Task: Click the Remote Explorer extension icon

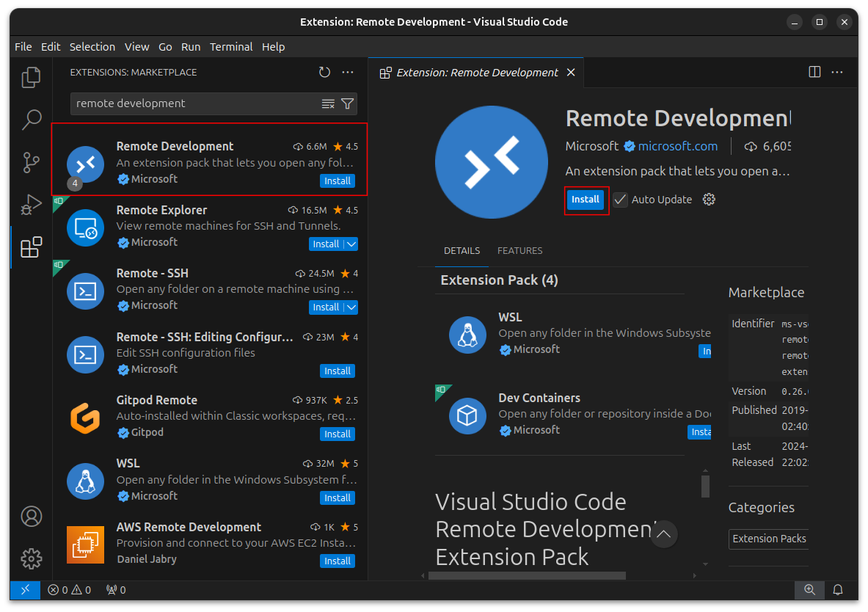Action: point(85,227)
